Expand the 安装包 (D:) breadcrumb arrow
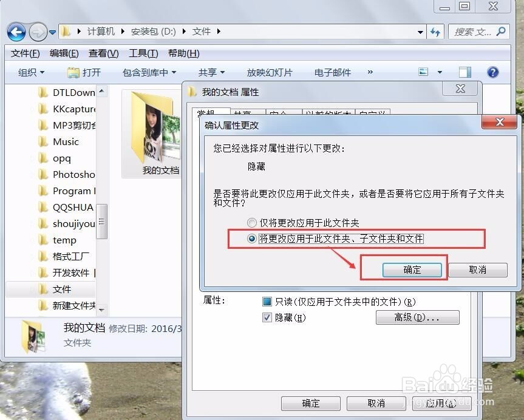The image size is (524, 420). (x=184, y=32)
